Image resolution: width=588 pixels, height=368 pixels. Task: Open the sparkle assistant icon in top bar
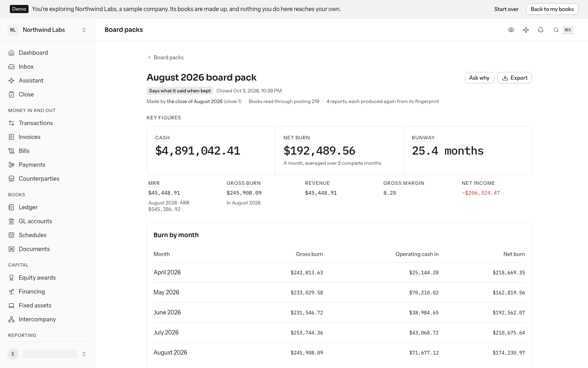coord(526,30)
